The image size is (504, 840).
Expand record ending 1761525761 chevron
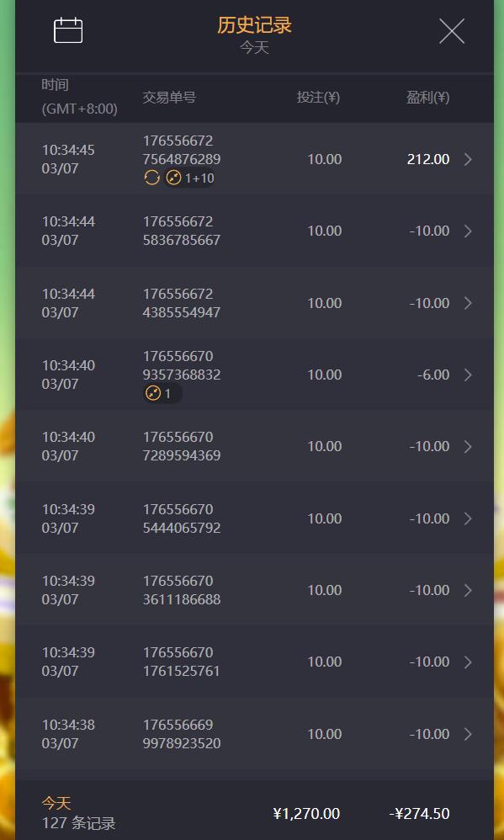point(468,662)
